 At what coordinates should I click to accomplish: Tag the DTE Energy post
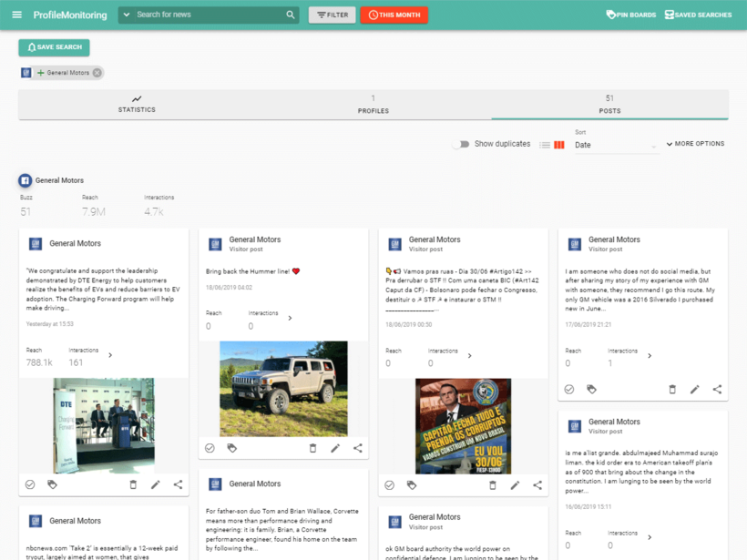(53, 484)
